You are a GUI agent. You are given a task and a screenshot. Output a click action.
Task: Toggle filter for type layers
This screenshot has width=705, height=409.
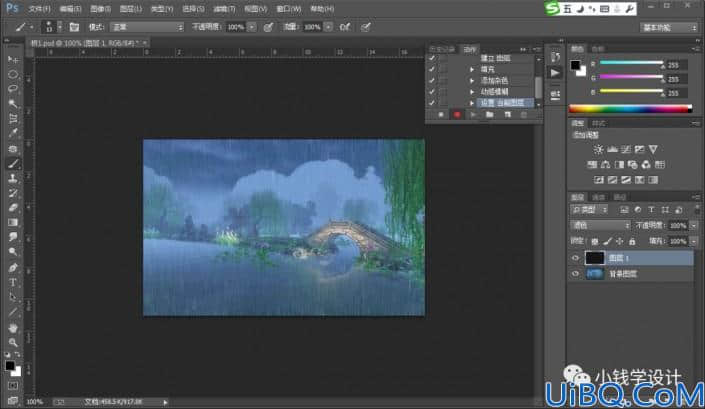(x=651, y=210)
